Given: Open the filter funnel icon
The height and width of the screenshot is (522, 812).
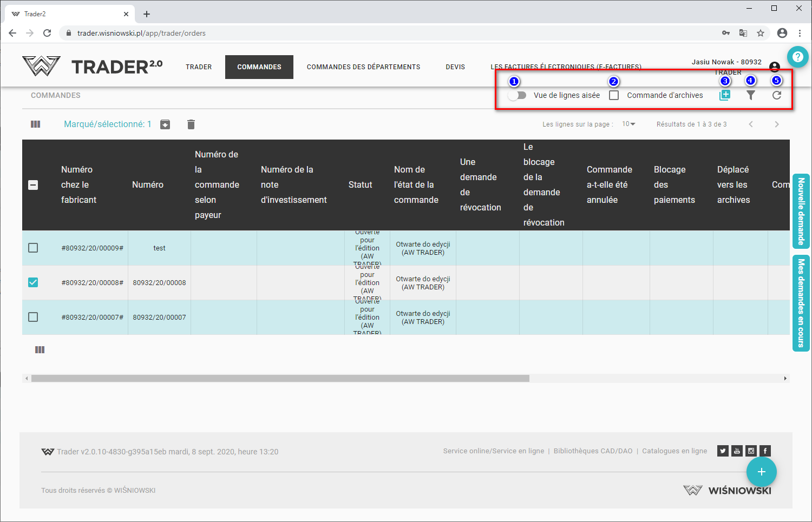Looking at the screenshot, I should point(751,95).
